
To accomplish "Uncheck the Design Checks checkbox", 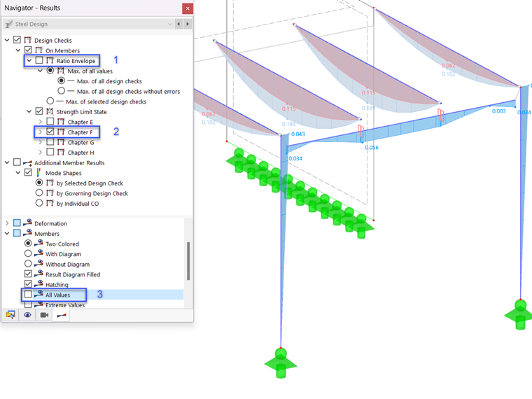I will 17,40.
